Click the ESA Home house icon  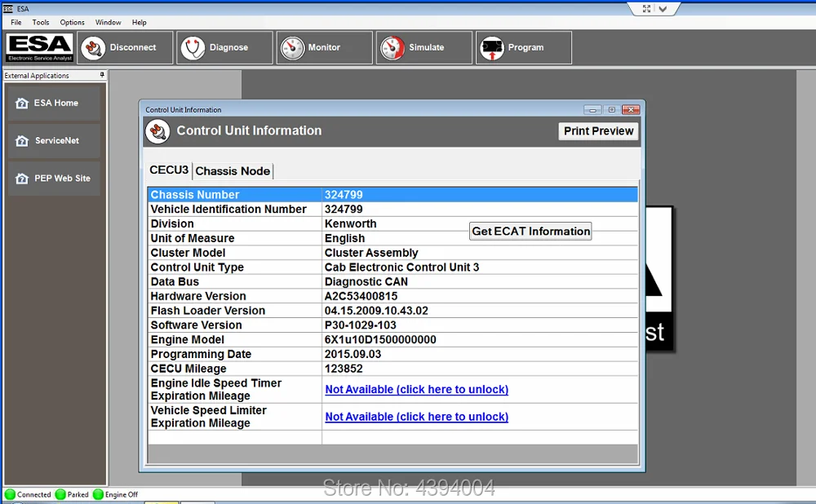[x=22, y=103]
